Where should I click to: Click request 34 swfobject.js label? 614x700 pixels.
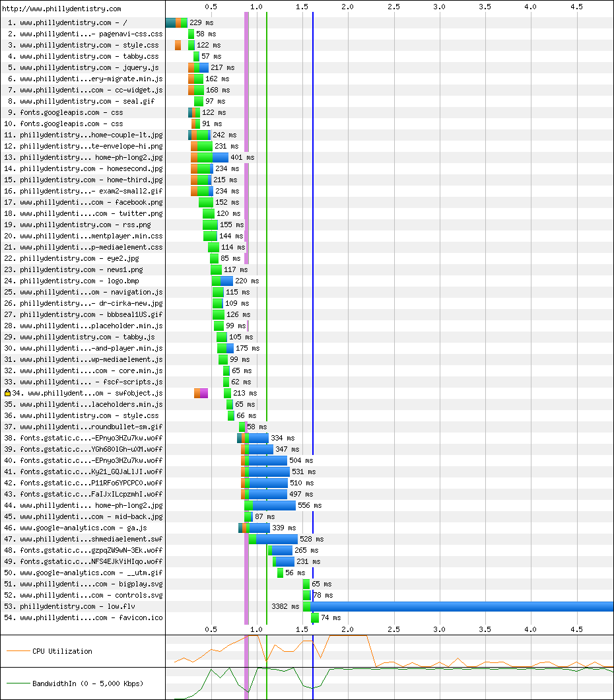pos(87,393)
